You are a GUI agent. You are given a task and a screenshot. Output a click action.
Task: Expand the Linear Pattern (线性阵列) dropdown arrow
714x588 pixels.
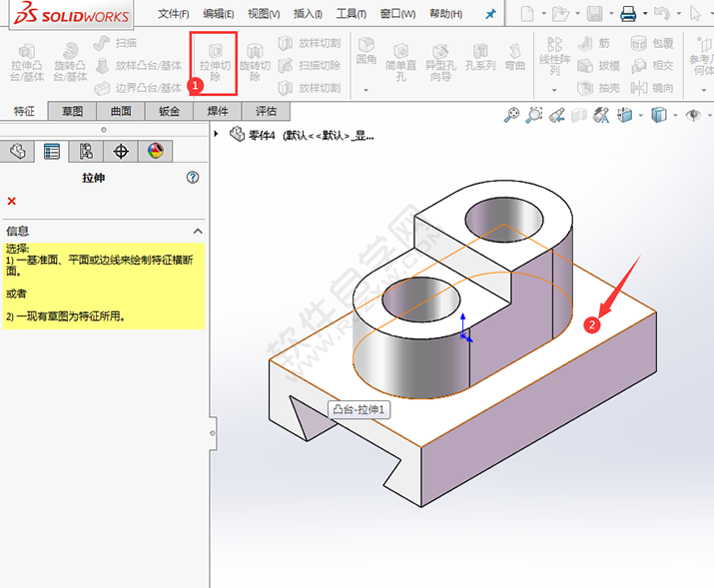pos(554,90)
